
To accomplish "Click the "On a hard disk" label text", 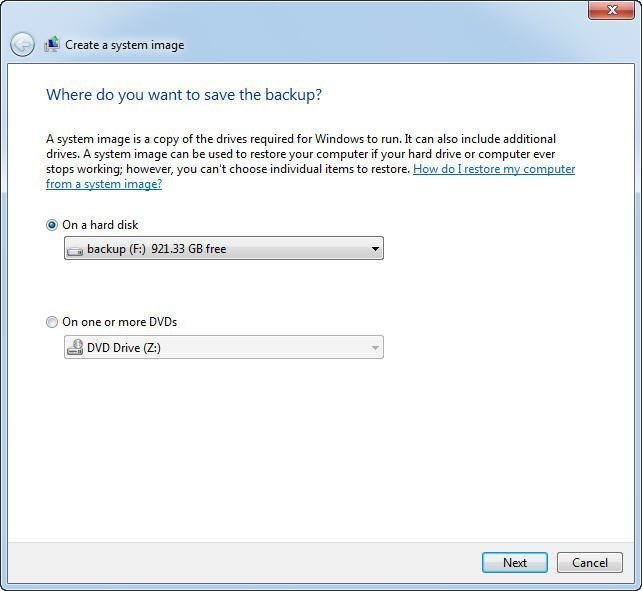I will coord(100,225).
